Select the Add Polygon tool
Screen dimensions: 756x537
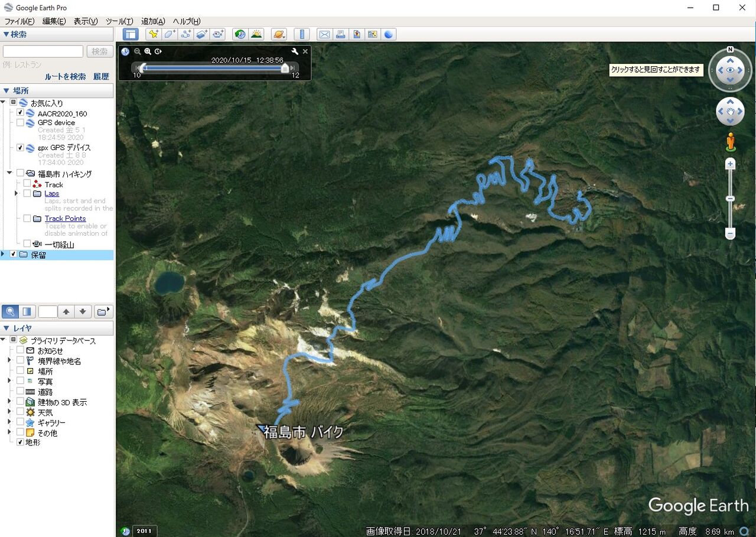pyautogui.click(x=170, y=34)
